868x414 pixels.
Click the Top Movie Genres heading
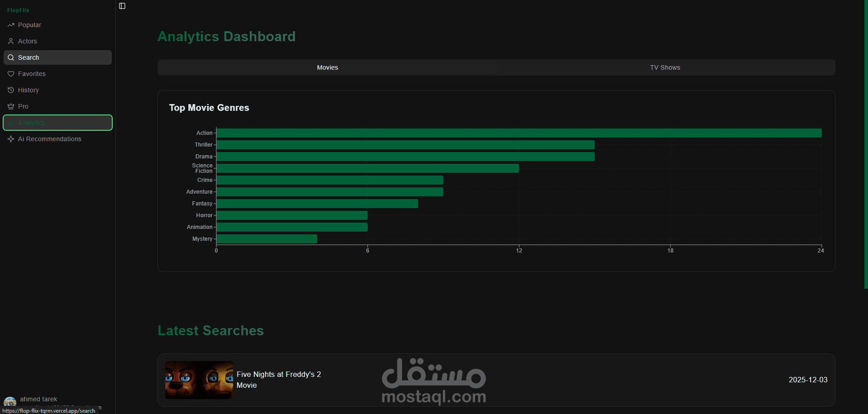[209, 108]
